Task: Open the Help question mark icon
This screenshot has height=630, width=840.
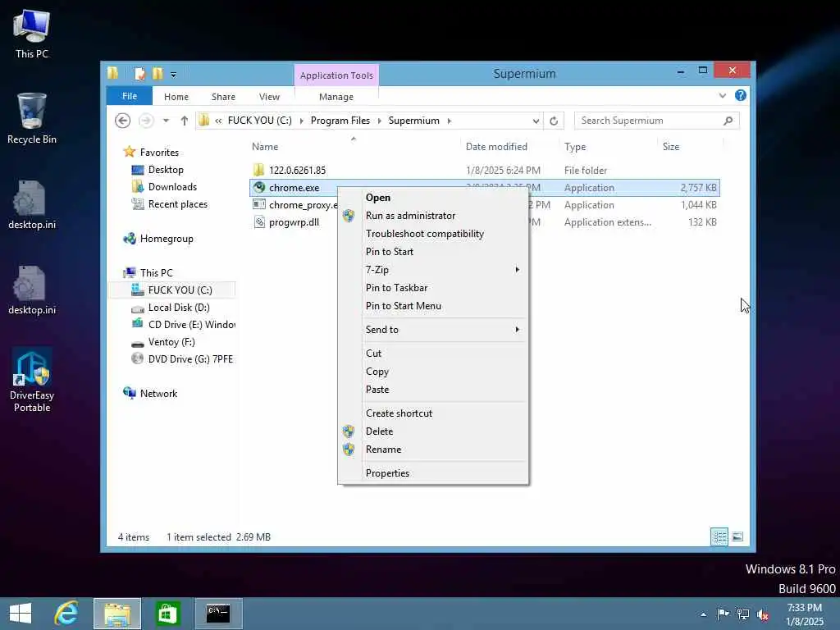Action: click(x=741, y=95)
